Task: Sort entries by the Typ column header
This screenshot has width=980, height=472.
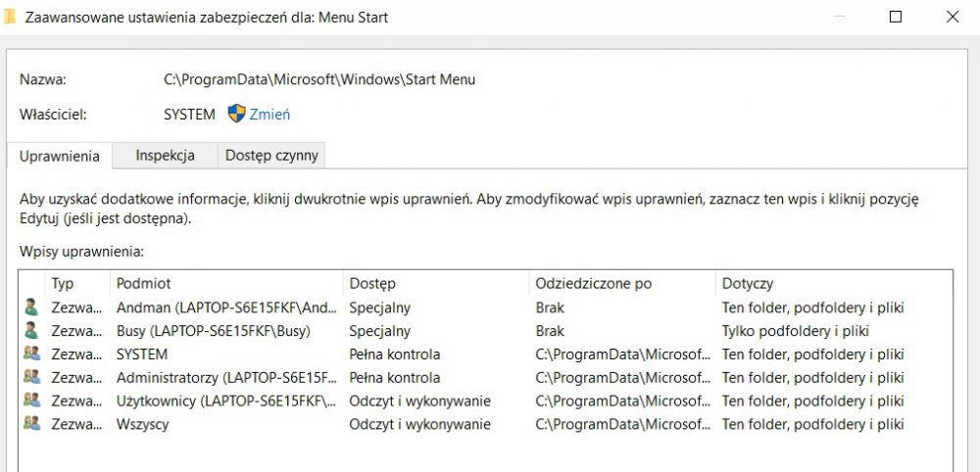Action: click(63, 284)
